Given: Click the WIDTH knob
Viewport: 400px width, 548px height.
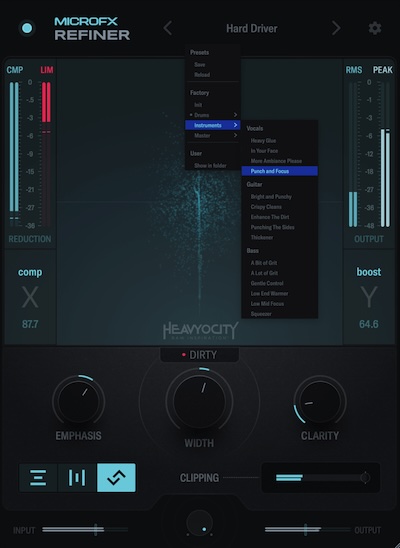Looking at the screenshot, I should tap(199, 401).
